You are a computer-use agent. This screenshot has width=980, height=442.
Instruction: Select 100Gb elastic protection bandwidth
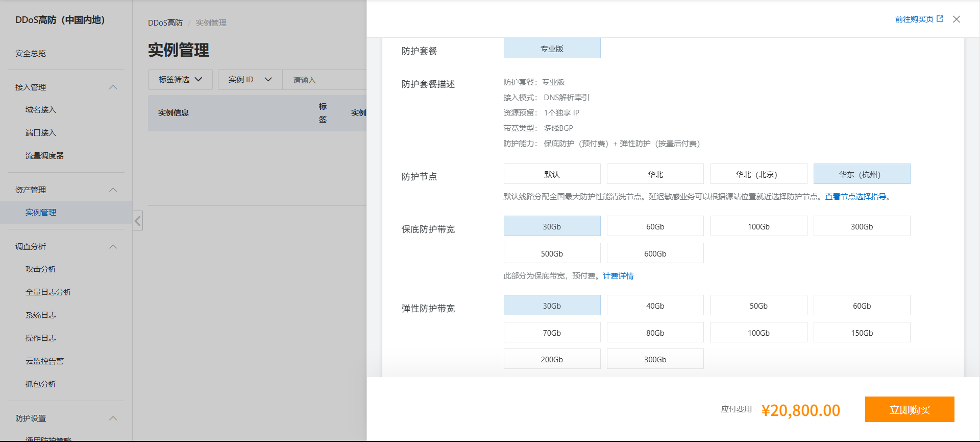point(758,333)
